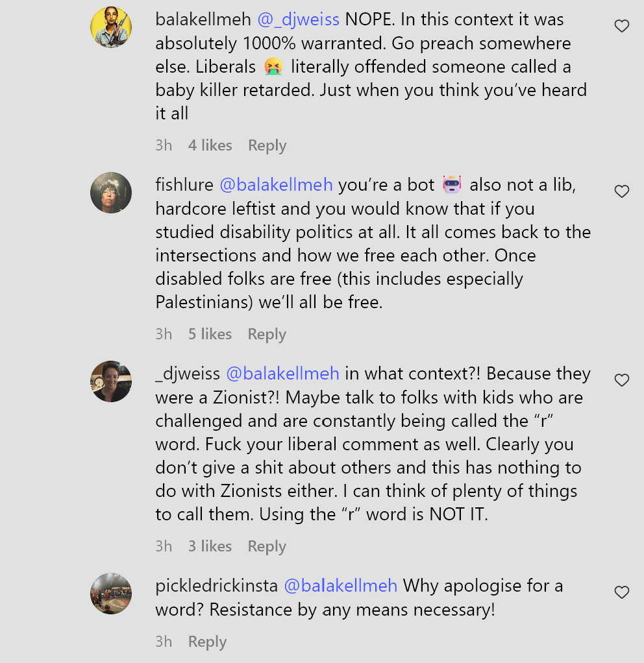The image size is (644, 663).
Task: Reply to balakellmeh's comment
Action: pyautogui.click(x=267, y=145)
